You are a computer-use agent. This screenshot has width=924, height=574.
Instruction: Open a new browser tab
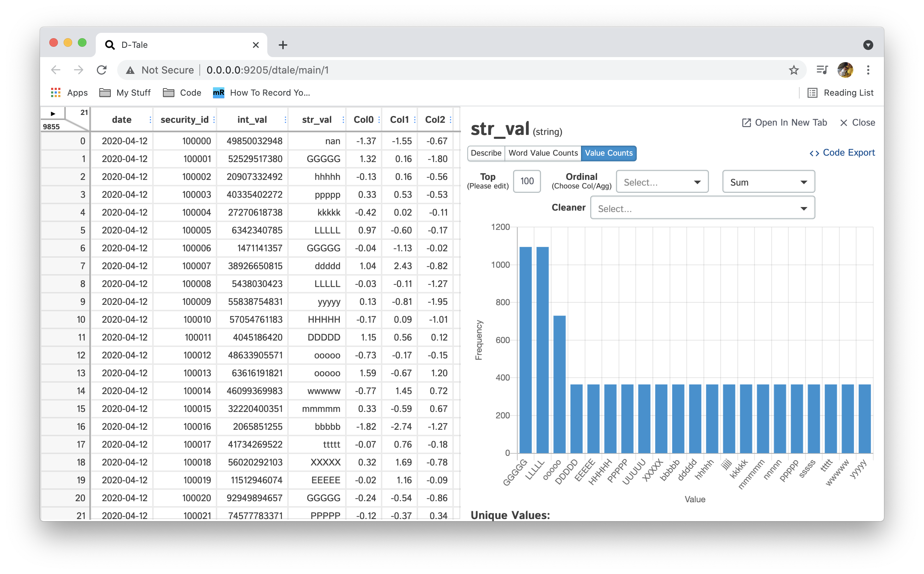pos(283,45)
